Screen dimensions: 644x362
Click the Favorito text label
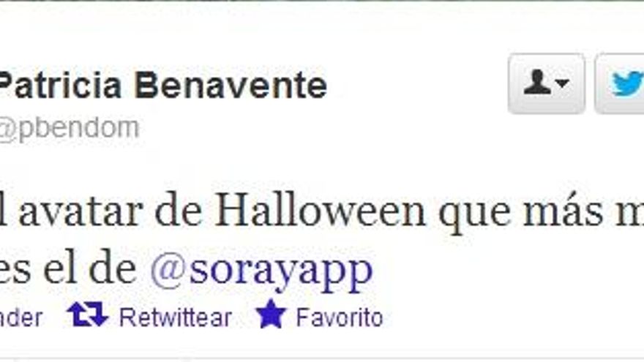click(340, 317)
